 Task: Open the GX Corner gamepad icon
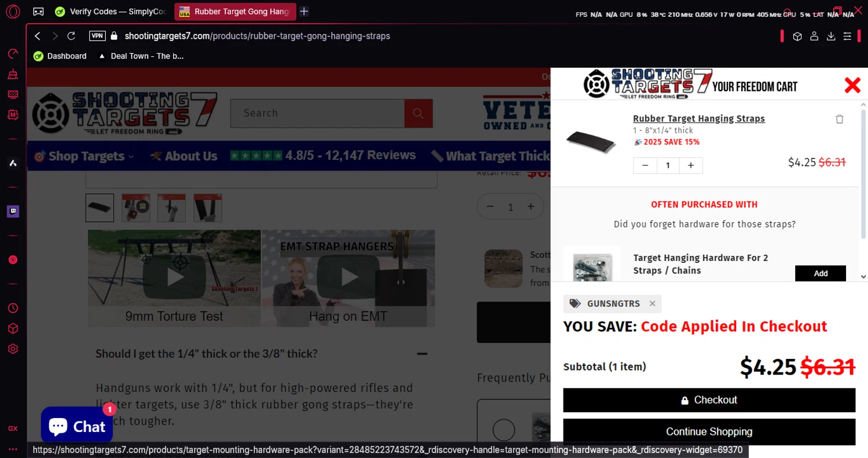click(38, 11)
